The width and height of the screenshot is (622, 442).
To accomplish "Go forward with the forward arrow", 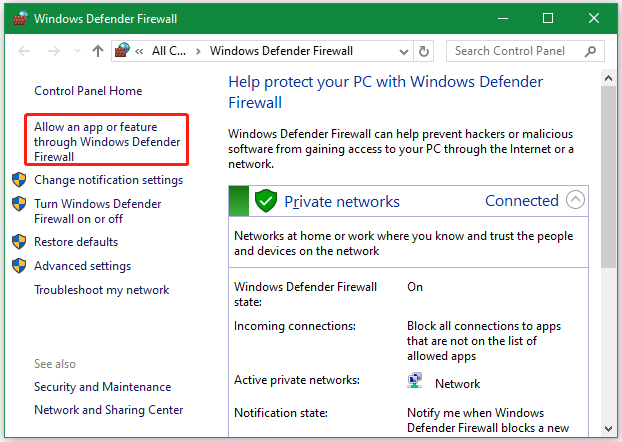I will [54, 51].
